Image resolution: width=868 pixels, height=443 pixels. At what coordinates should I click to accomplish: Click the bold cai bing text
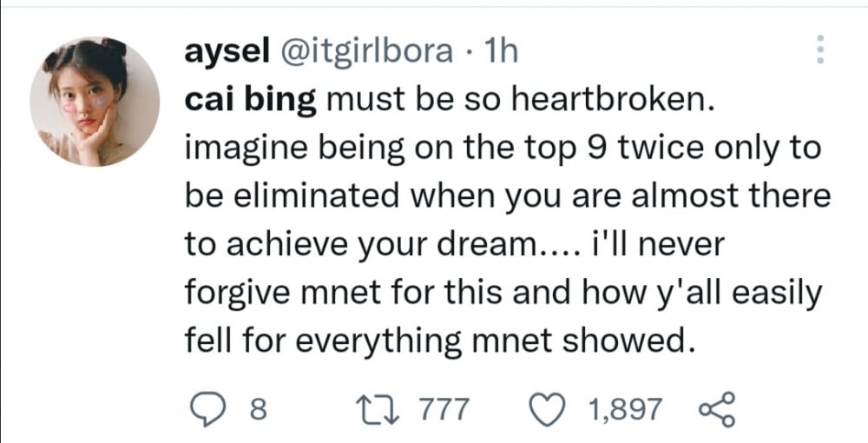250,100
